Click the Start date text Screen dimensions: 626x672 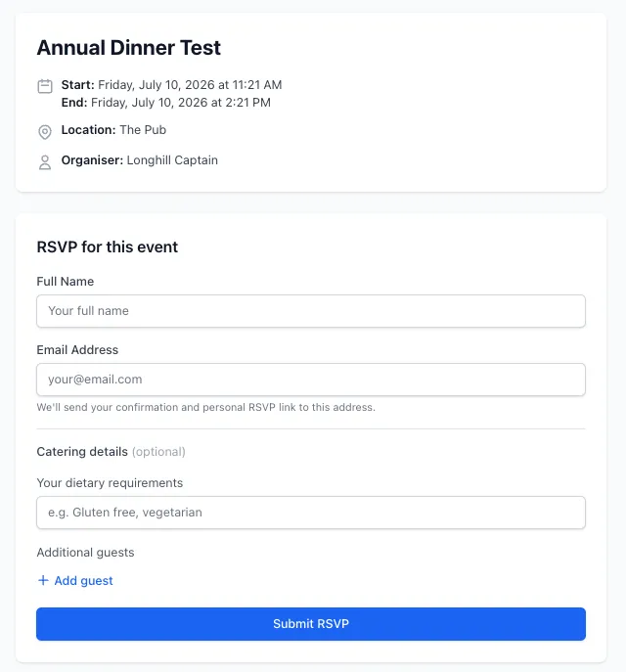(x=171, y=85)
